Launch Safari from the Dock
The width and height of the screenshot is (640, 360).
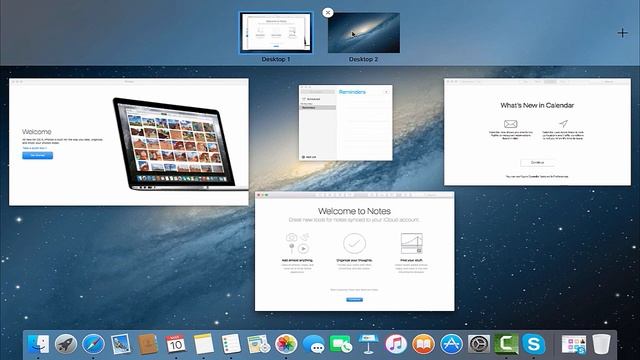pos(93,344)
